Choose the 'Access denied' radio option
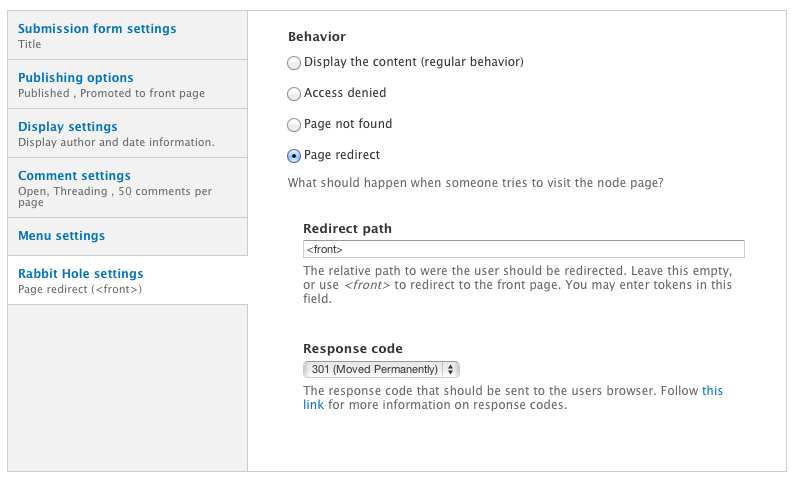The height and width of the screenshot is (481, 795). point(294,94)
